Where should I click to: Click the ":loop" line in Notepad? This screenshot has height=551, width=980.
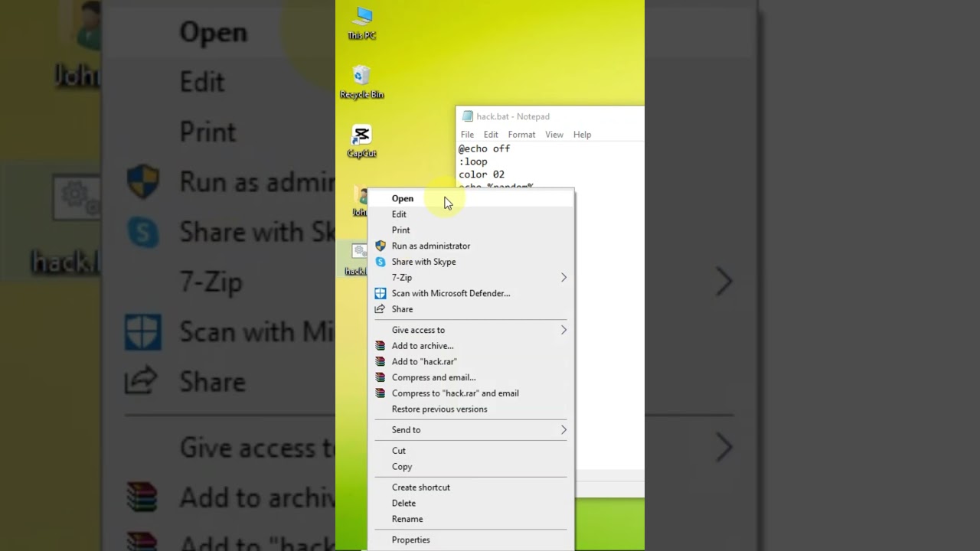[473, 161]
